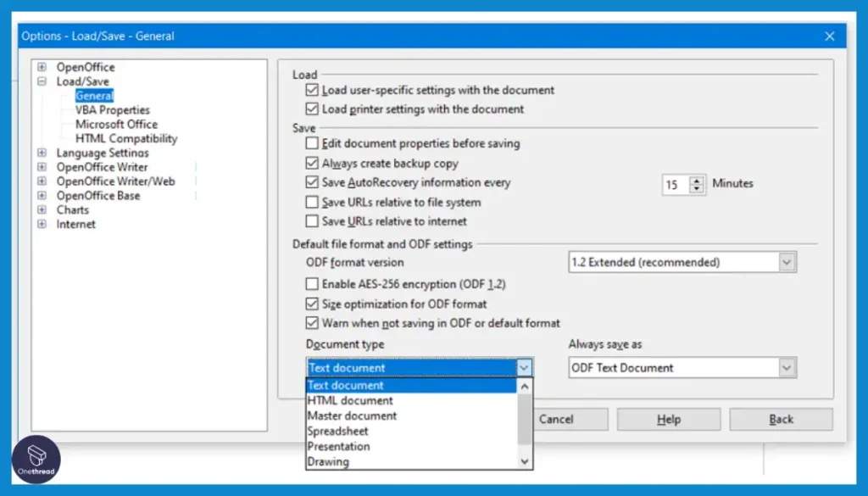Choose Presentation from the list
868x496 pixels.
point(411,446)
